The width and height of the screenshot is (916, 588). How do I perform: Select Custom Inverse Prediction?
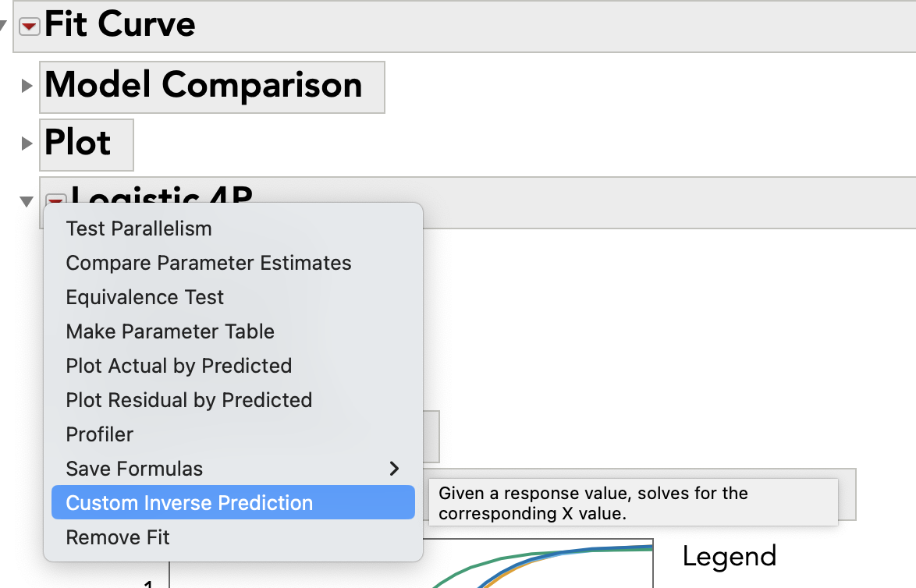tap(189, 503)
